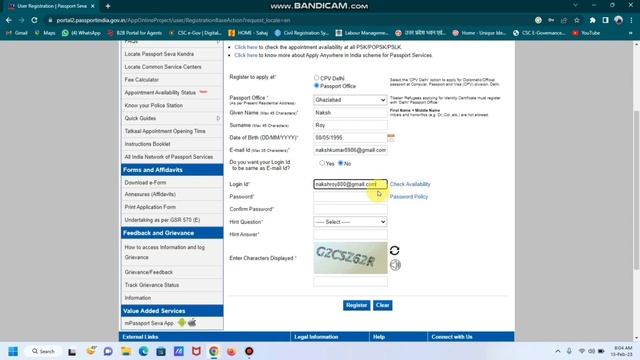Viewport: 640px width, 360px height.
Task: Open the YouTube bookmark
Action: (x=586, y=33)
